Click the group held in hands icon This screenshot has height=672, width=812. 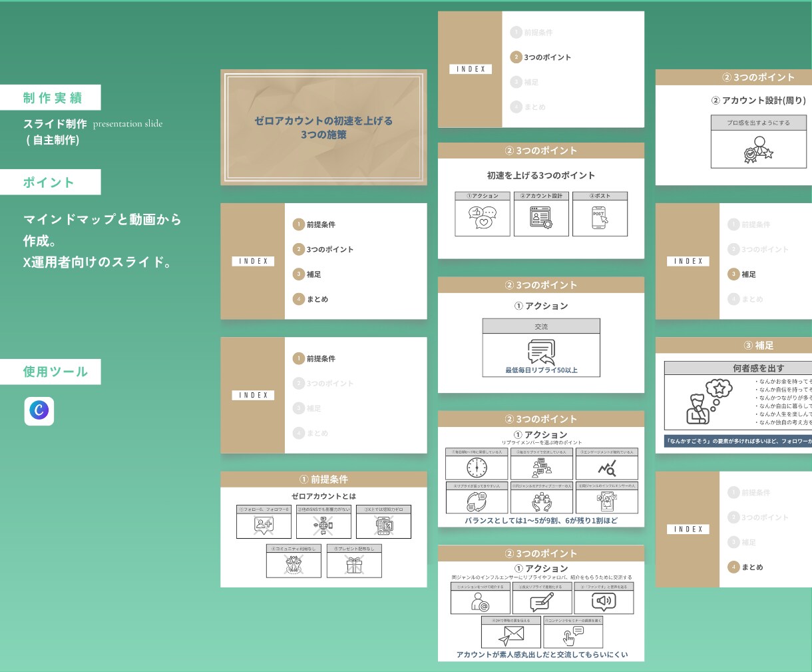pos(542,502)
